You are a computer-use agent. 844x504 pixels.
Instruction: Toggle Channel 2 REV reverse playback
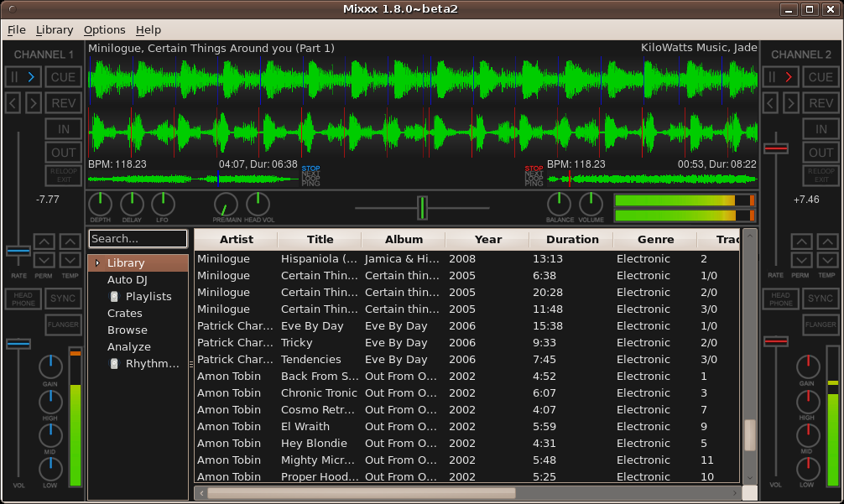pyautogui.click(x=821, y=103)
